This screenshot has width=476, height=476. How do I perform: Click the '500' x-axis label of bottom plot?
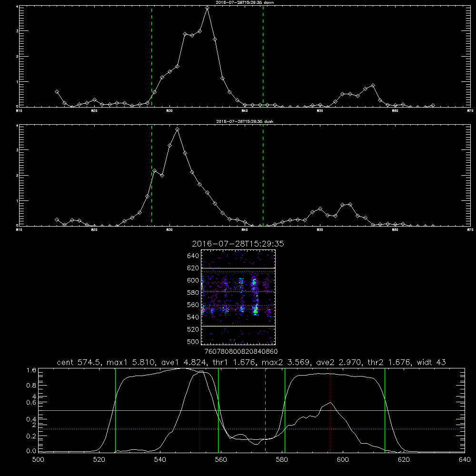click(x=38, y=460)
